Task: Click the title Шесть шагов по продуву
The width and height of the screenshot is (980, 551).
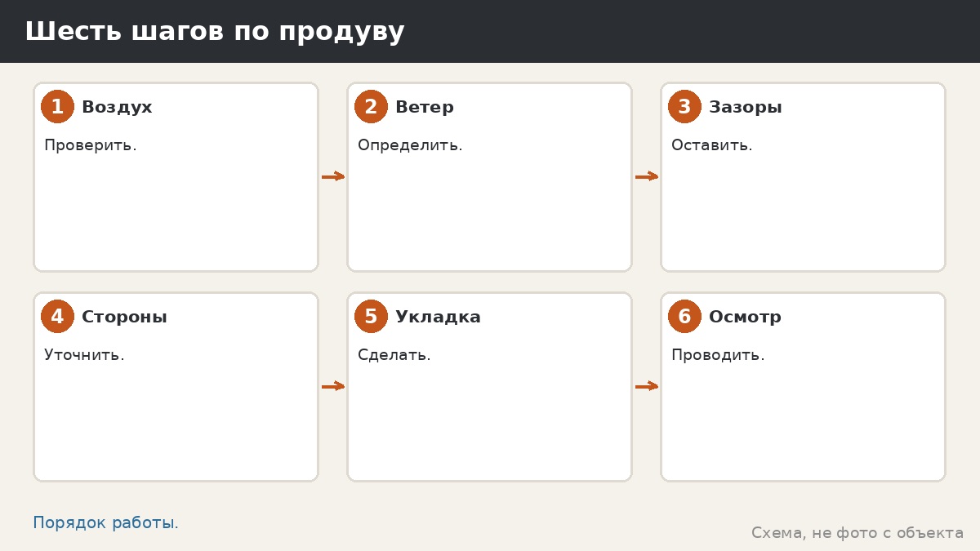Action: pyautogui.click(x=215, y=32)
